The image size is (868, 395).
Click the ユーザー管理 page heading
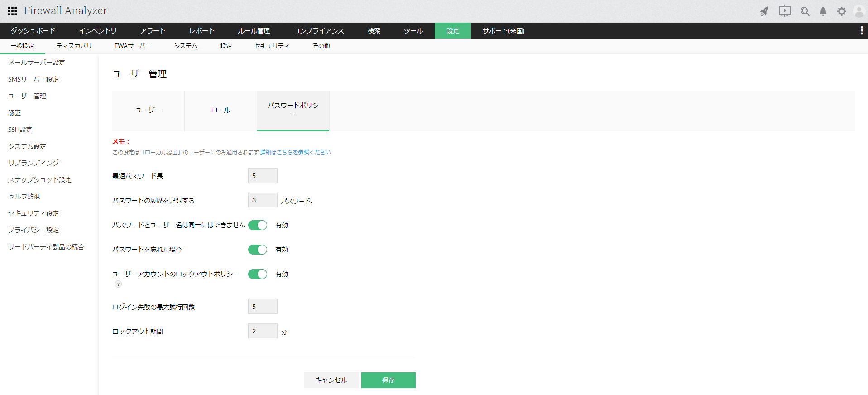tap(139, 74)
